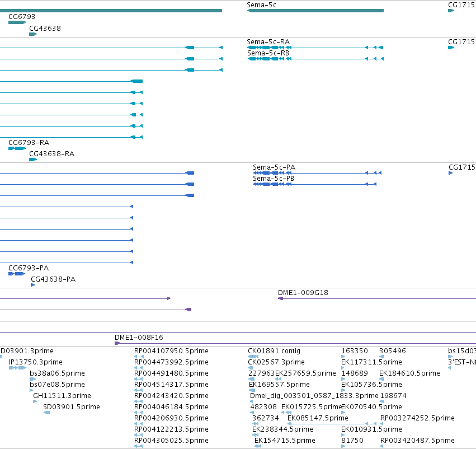Click the 227963 EST label
Image resolution: width=476 pixels, height=449 pixels.
pos(262,373)
